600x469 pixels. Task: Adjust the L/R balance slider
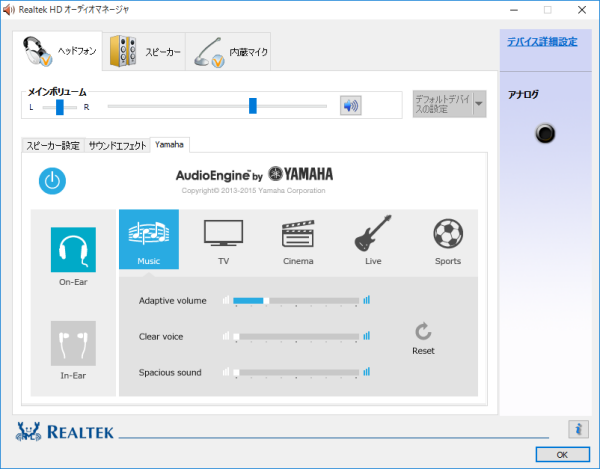point(60,107)
